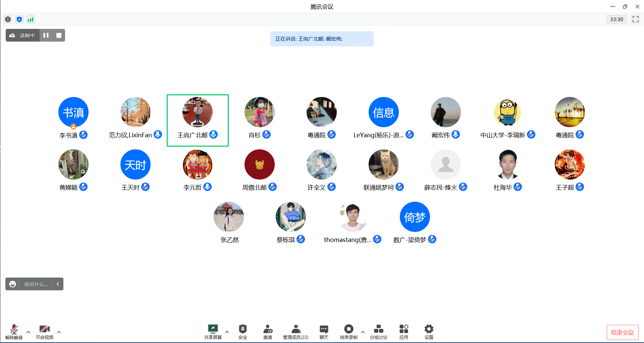Select 张乙然's avatar
Image resolution: width=644 pixels, height=343 pixels.
point(229,217)
